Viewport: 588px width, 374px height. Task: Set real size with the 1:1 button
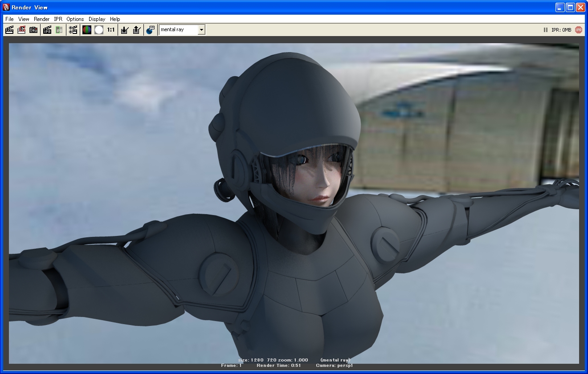pyautogui.click(x=111, y=30)
